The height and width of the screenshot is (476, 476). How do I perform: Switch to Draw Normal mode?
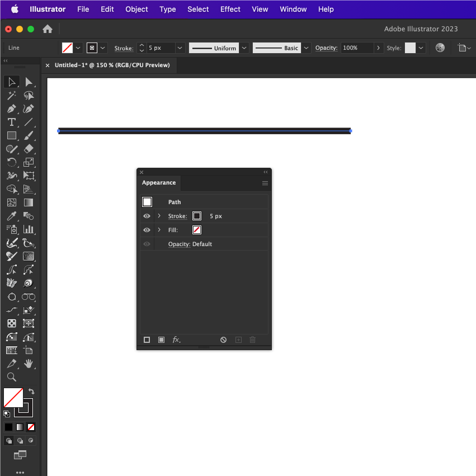coord(9,441)
